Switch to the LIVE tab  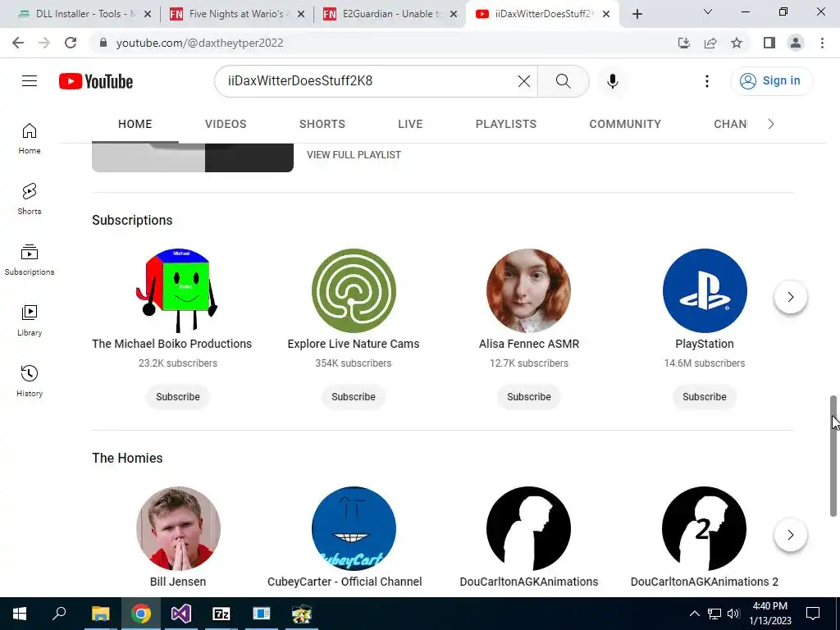point(410,125)
